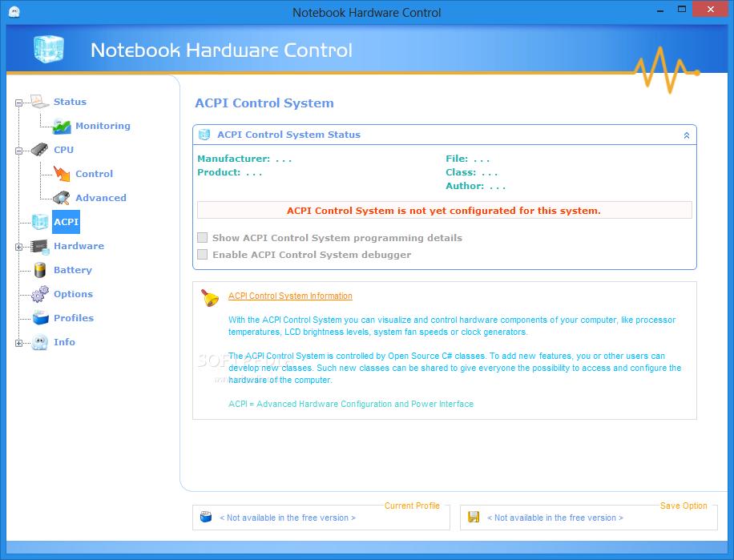Click the Advanced magnifier icon
Screen dimensions: 734x560
click(x=62, y=198)
